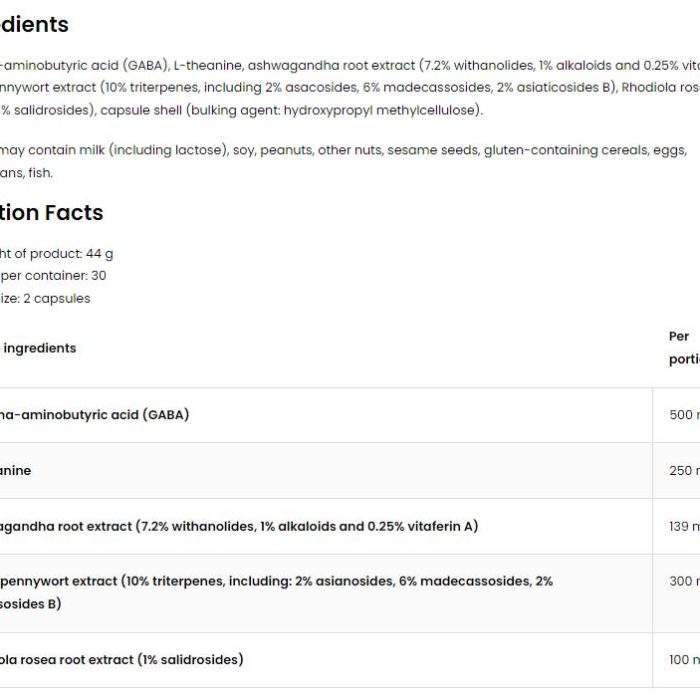Click the 'Per portion' column header
Screen dimensions: 700x700
coord(684,348)
